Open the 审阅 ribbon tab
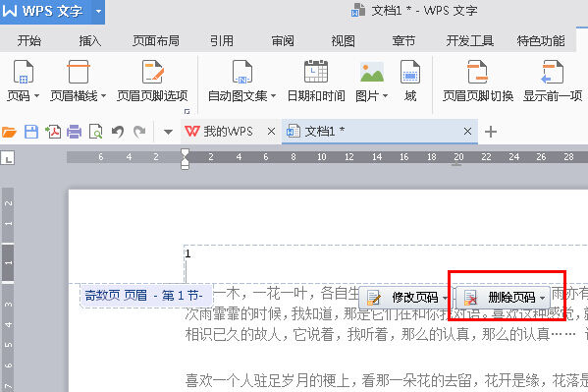The width and height of the screenshot is (588, 392). point(283,40)
